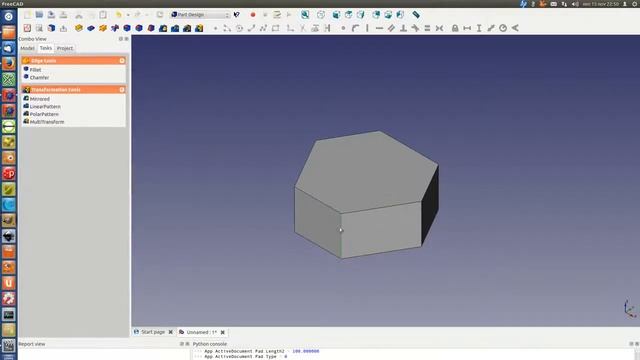640x360 pixels.
Task: Click the Groove tool icon
Action: [115, 28]
